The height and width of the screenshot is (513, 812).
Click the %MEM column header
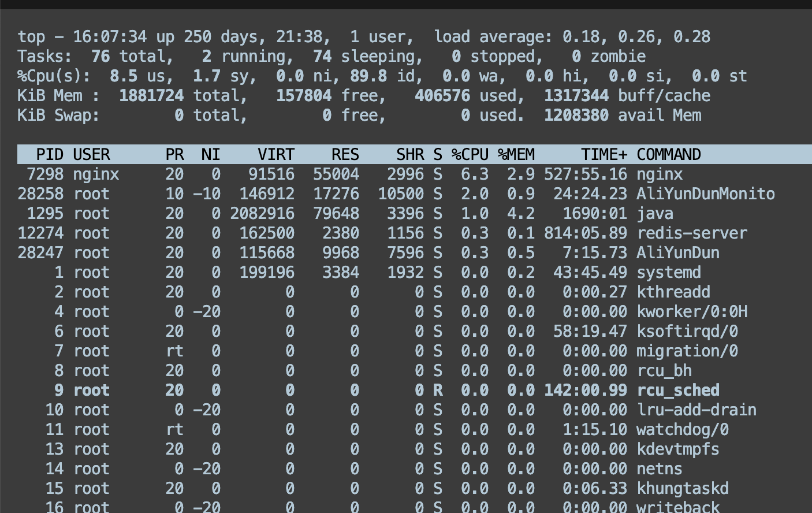coord(516,155)
